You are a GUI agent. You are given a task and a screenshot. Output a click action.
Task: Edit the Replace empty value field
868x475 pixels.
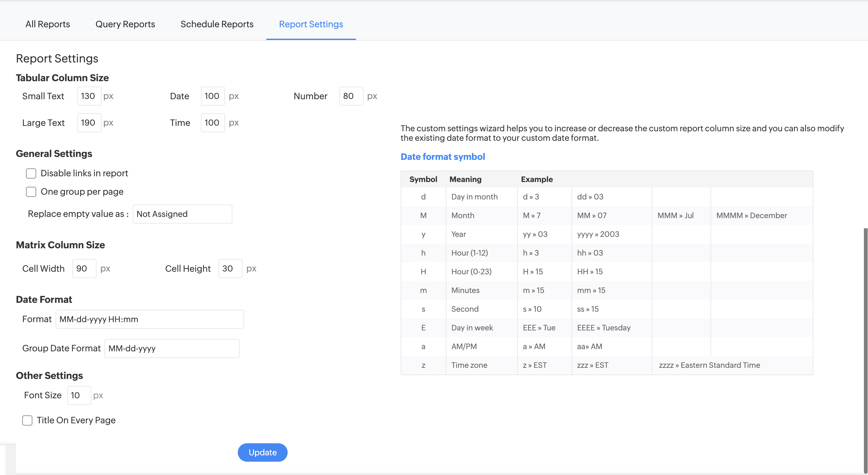tap(182, 214)
